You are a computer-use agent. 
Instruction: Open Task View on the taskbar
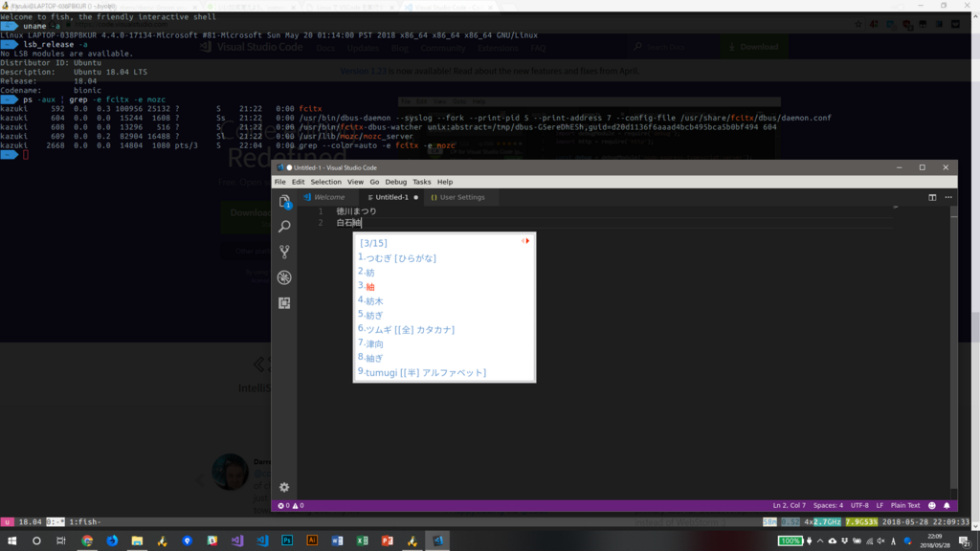click(x=60, y=541)
